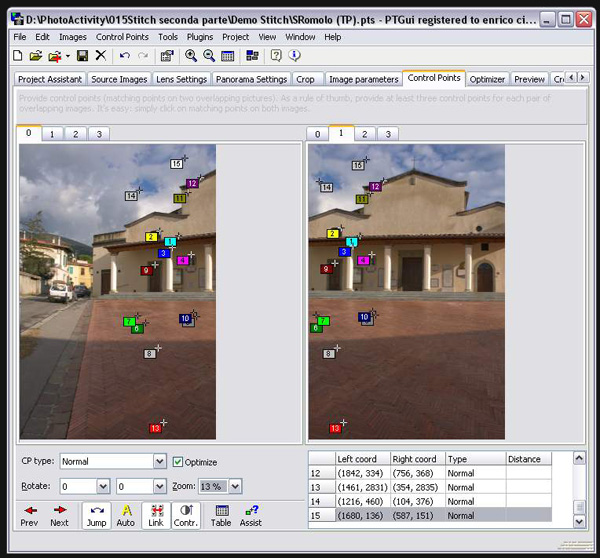Image resolution: width=600 pixels, height=558 pixels.
Task: Switch to Lens Settings tab
Action: (x=181, y=79)
